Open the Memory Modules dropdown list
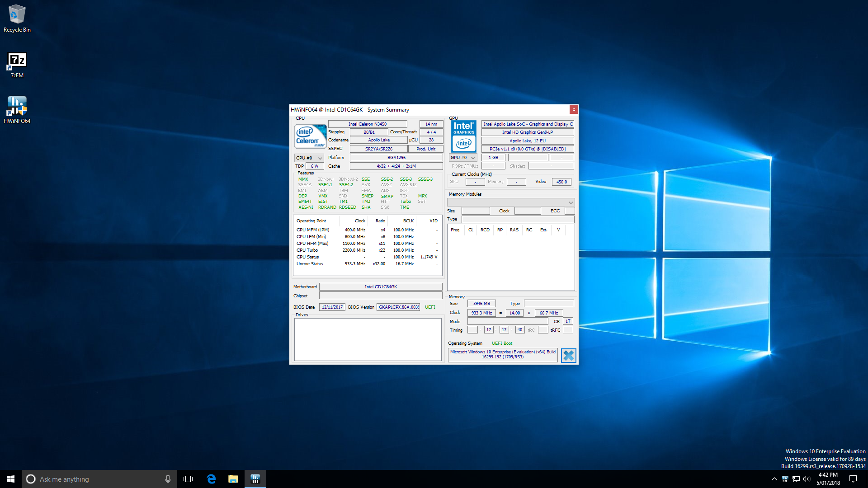This screenshot has width=868, height=488. (511, 202)
